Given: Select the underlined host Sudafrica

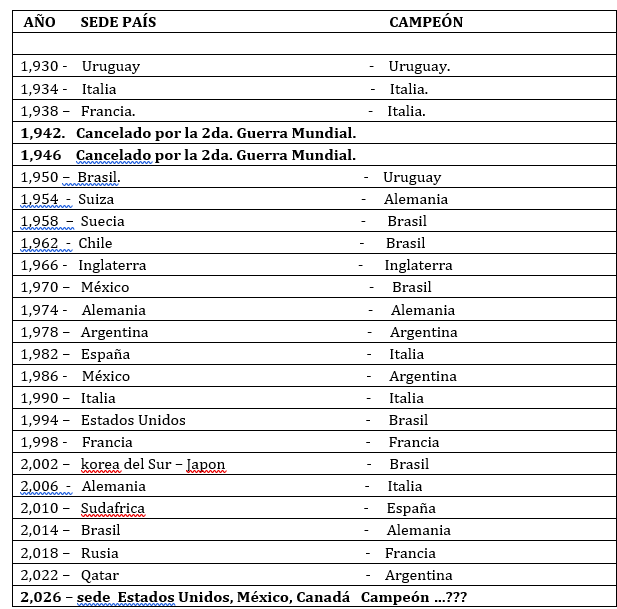Looking at the screenshot, I should coord(113,508).
